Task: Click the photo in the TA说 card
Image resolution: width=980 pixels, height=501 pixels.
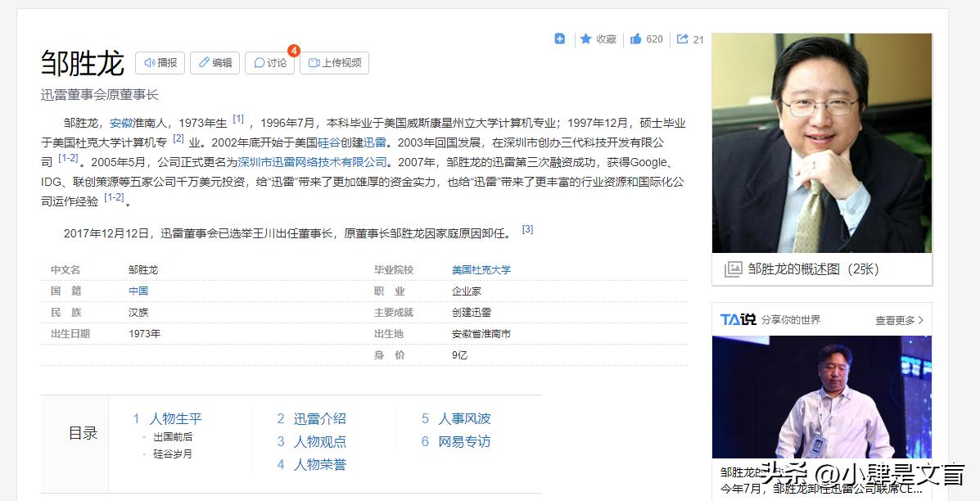Action: point(821,395)
